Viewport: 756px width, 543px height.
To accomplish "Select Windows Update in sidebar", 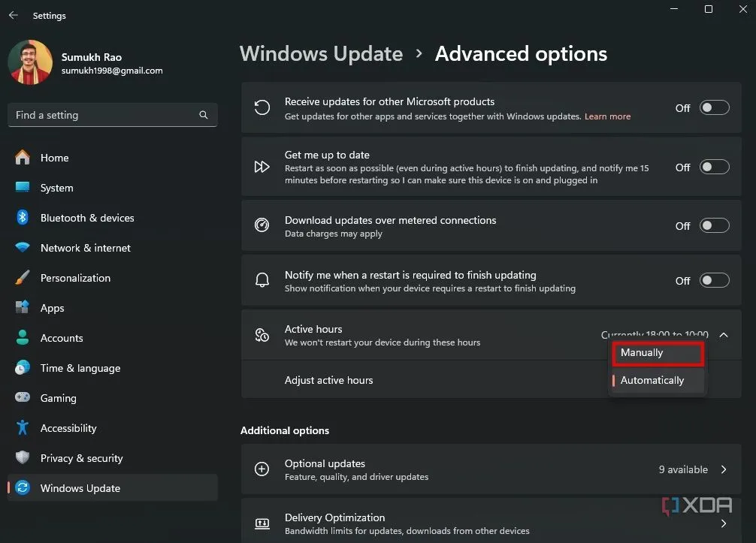I will coord(112,487).
